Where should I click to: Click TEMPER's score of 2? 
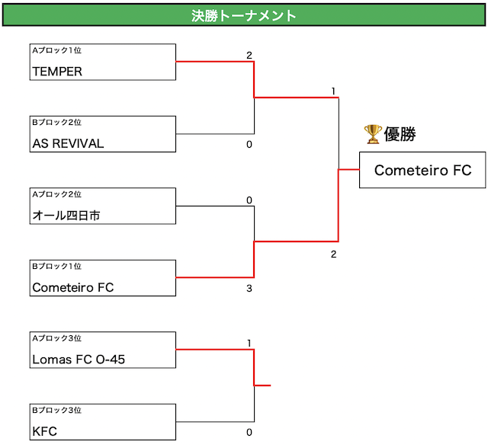249,55
